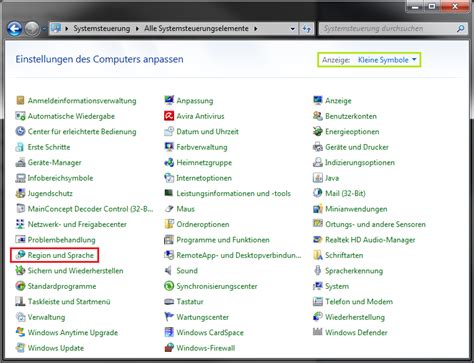Image resolution: width=474 pixels, height=363 pixels.
Task: Click the forward navigation button
Action: click(x=33, y=29)
